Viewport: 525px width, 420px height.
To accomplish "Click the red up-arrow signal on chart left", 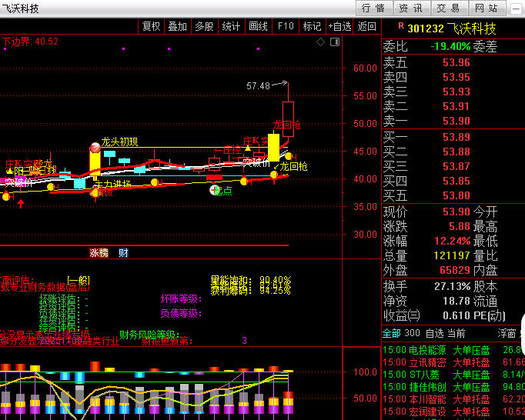I will [21, 203].
